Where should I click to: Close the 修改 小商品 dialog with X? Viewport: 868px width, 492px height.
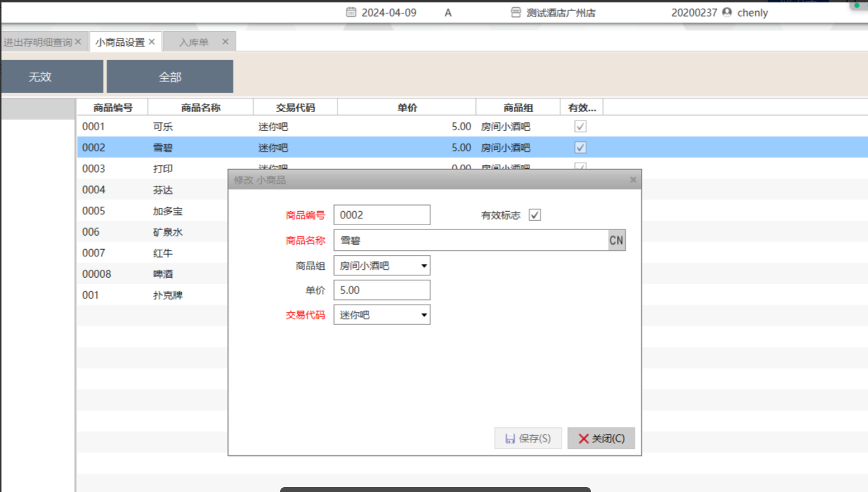point(633,180)
